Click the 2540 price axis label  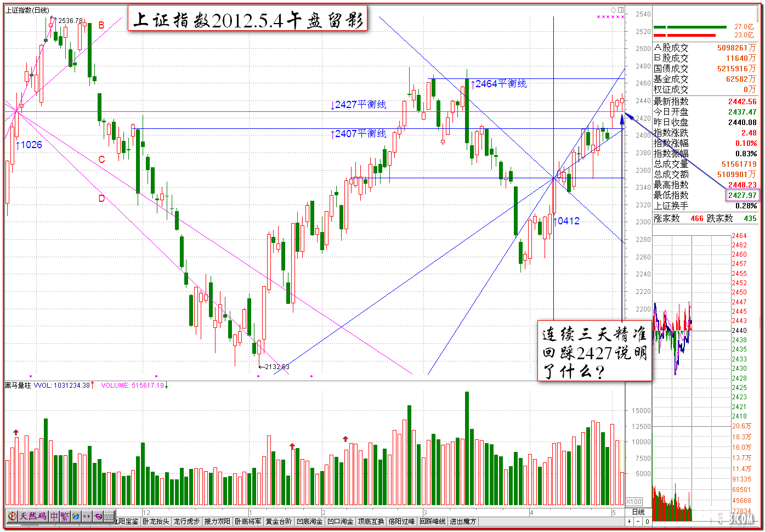pos(643,14)
